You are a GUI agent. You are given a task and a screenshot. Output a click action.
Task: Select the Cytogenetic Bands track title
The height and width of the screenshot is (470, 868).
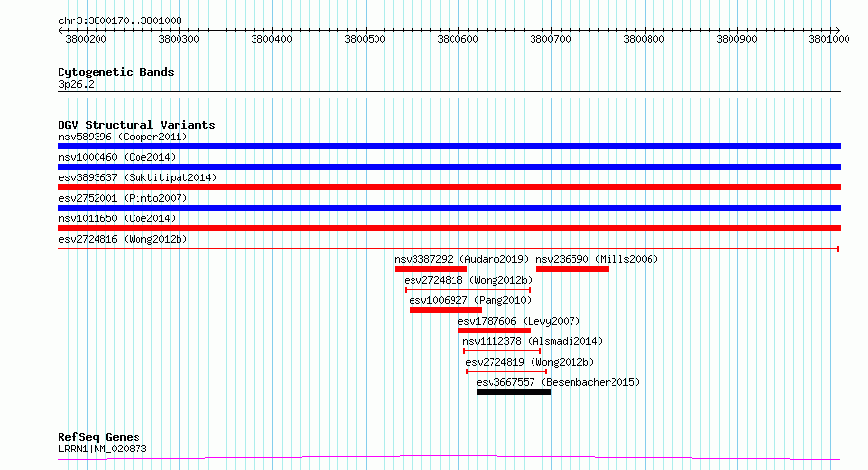click(116, 72)
